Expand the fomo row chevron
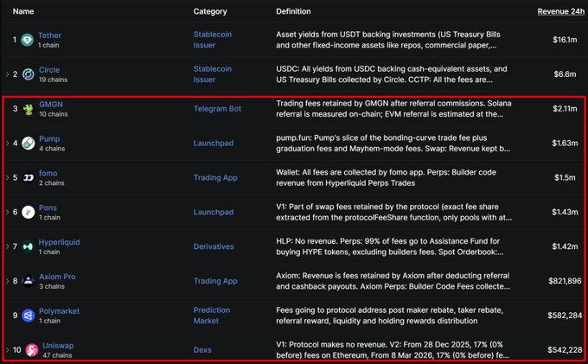 pyautogui.click(x=7, y=178)
